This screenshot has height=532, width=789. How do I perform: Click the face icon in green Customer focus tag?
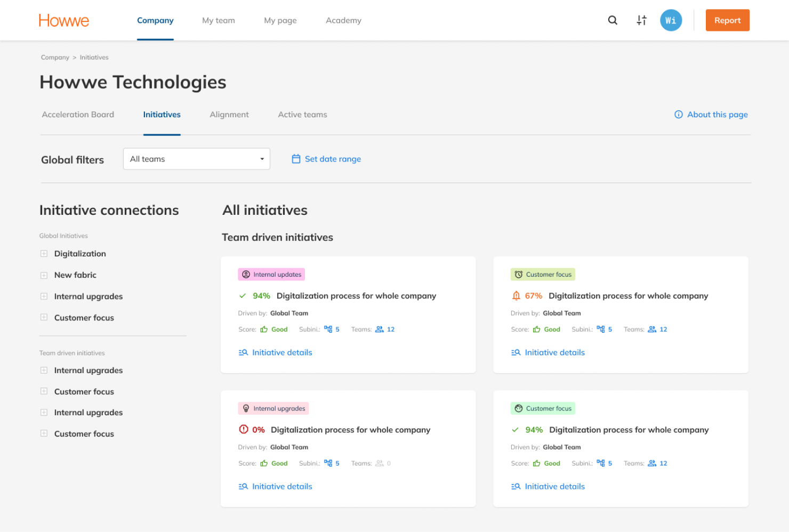click(518, 408)
